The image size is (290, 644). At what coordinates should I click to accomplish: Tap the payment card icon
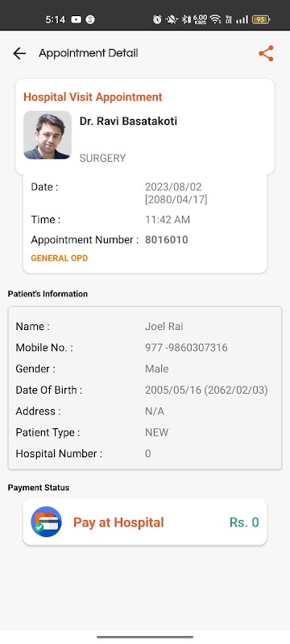coord(47,522)
